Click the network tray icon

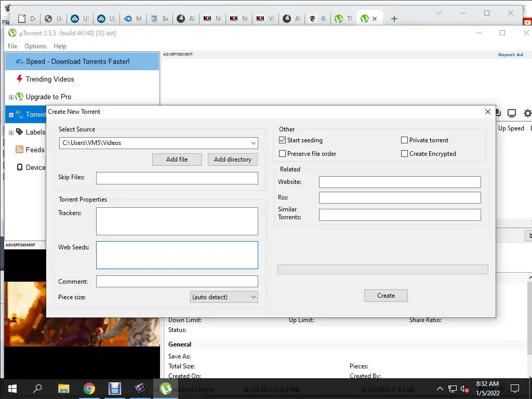coord(453,389)
